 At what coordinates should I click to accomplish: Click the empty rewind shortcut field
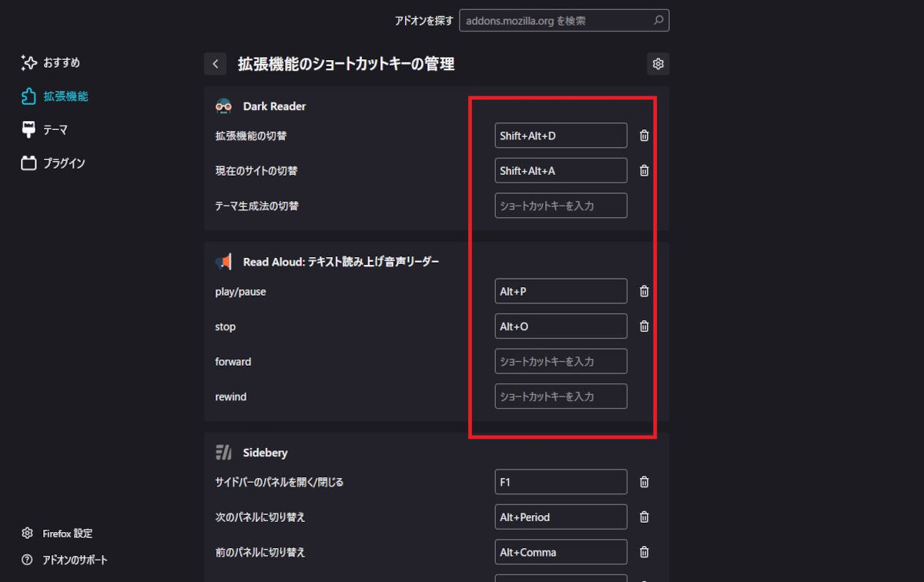click(561, 396)
